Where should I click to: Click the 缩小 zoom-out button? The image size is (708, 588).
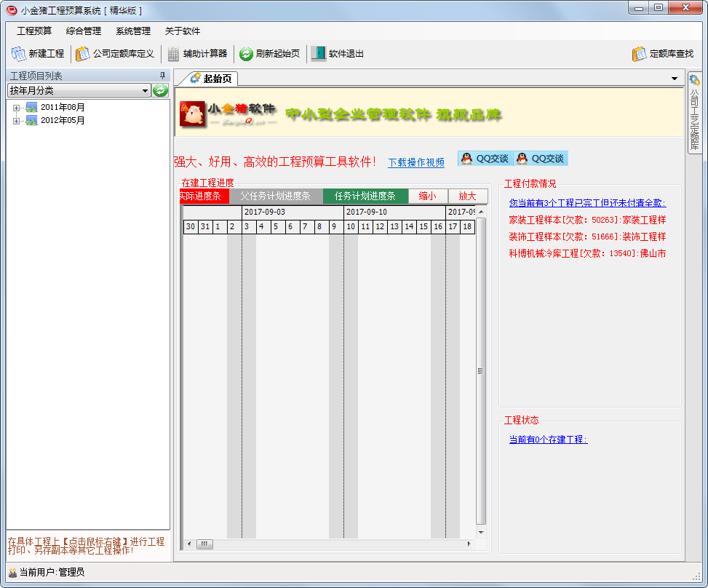tap(428, 196)
